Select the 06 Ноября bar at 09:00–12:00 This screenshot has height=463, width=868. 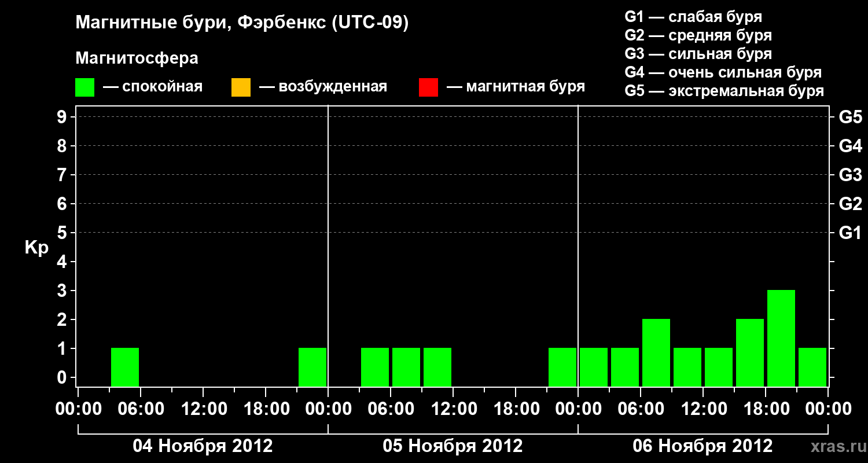pos(687,368)
